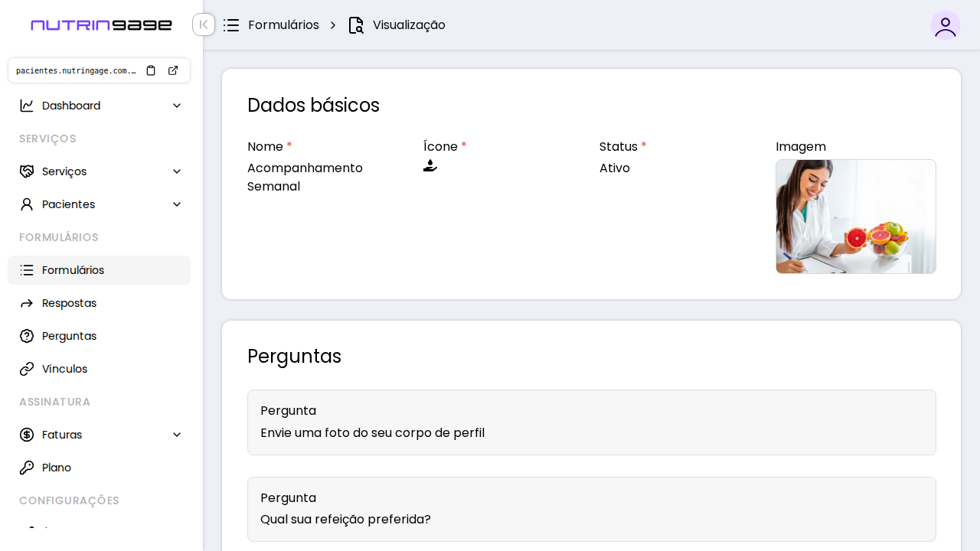Click the Formulários list icon in sidebar

27,270
